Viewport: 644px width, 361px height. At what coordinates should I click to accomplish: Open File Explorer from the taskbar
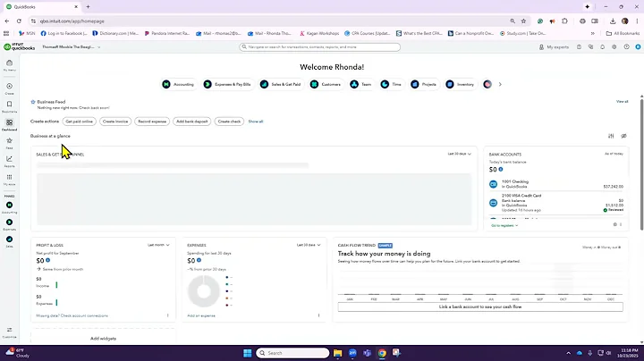(x=337, y=353)
